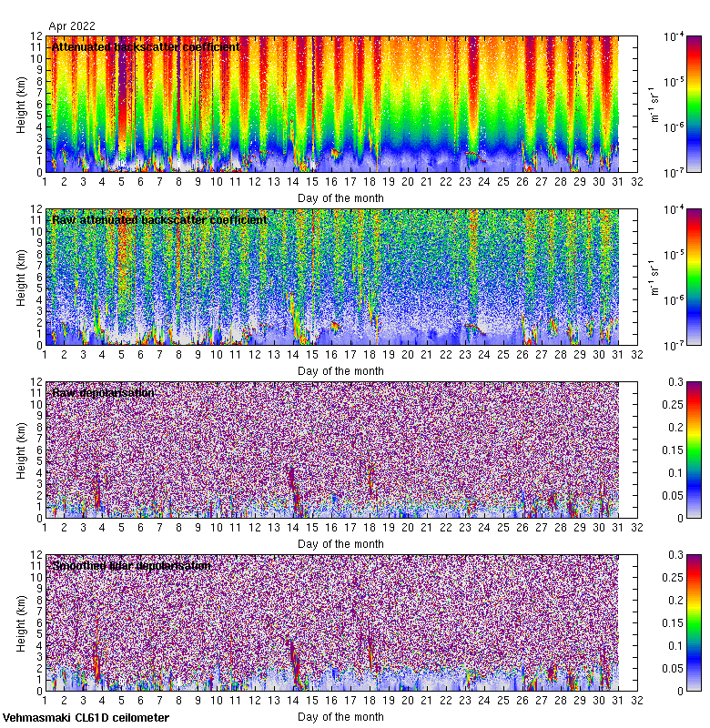
Task: Select the 'Attenuated backscatter coefficient' panel title
Action: point(146,47)
